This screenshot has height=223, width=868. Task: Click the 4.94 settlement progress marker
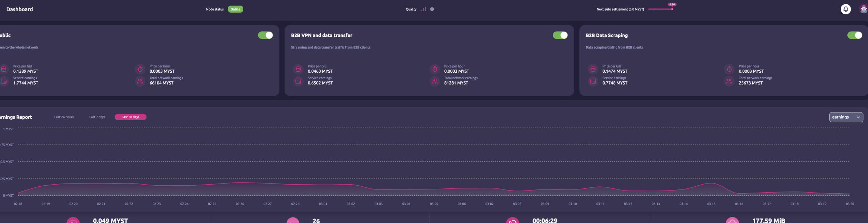pyautogui.click(x=672, y=5)
